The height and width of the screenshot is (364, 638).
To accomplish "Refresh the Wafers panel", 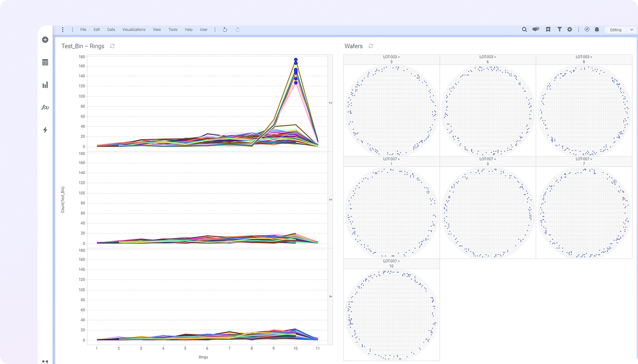I will pos(371,46).
